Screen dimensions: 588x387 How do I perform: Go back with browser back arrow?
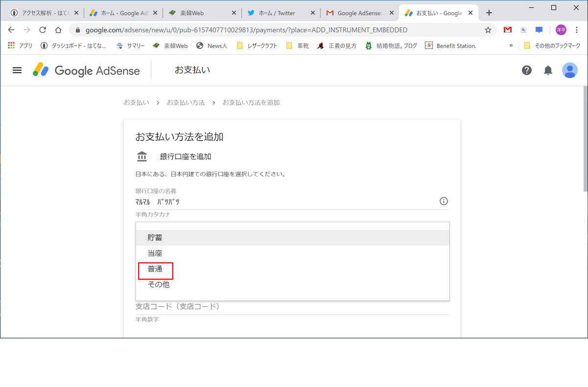(x=12, y=30)
